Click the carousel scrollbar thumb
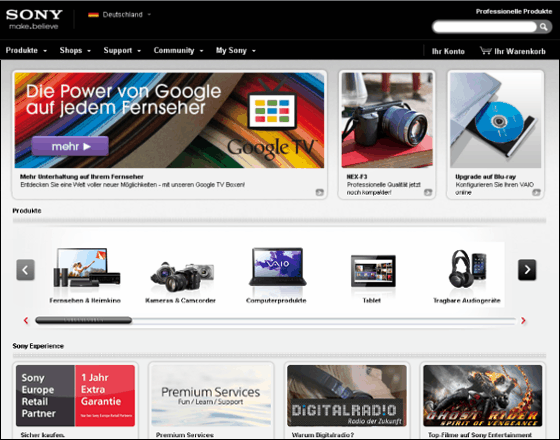 pos(84,320)
